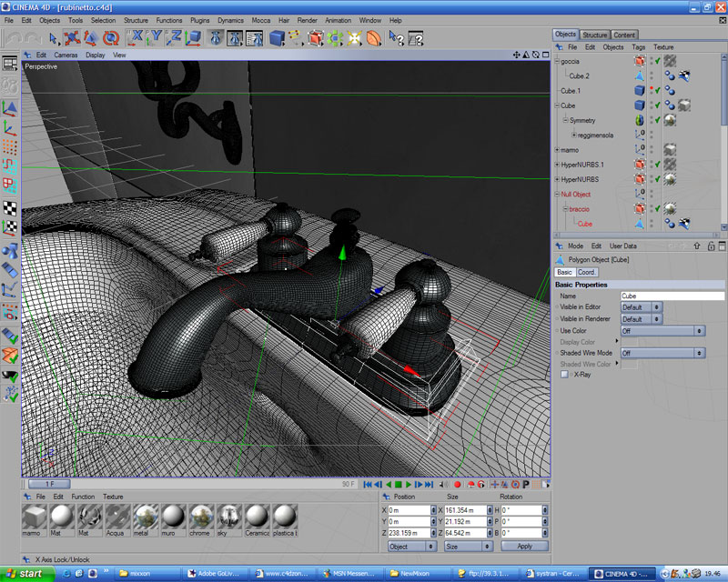Image resolution: width=728 pixels, height=582 pixels.
Task: Expand the HyperNURBS.1 tree node
Action: (557, 165)
